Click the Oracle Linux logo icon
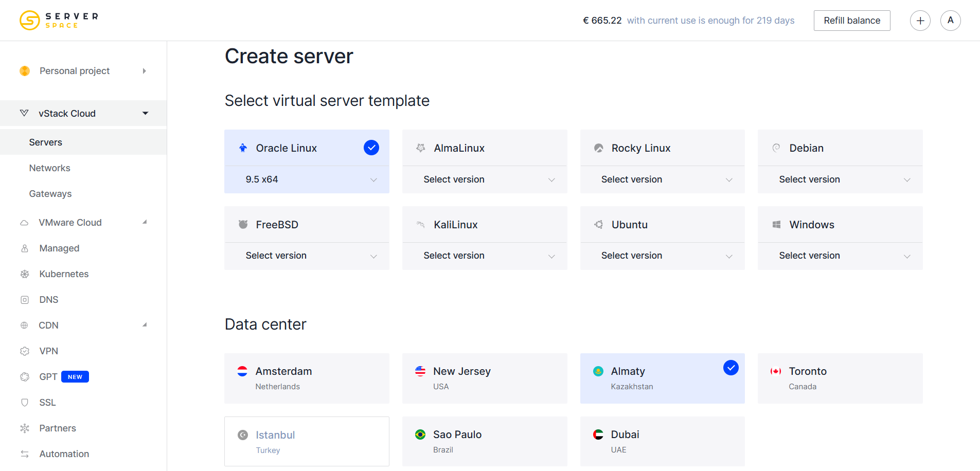Viewport: 980px width, 471px height. point(243,148)
